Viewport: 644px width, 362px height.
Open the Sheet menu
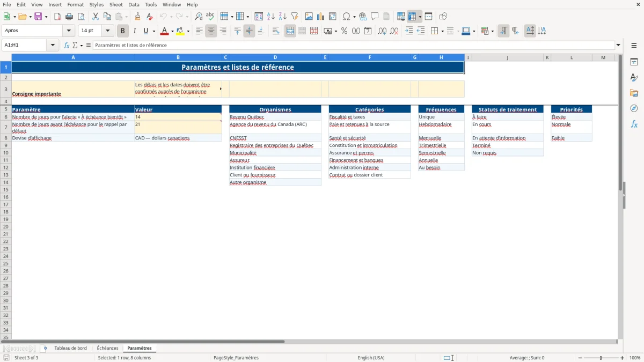[116, 4]
